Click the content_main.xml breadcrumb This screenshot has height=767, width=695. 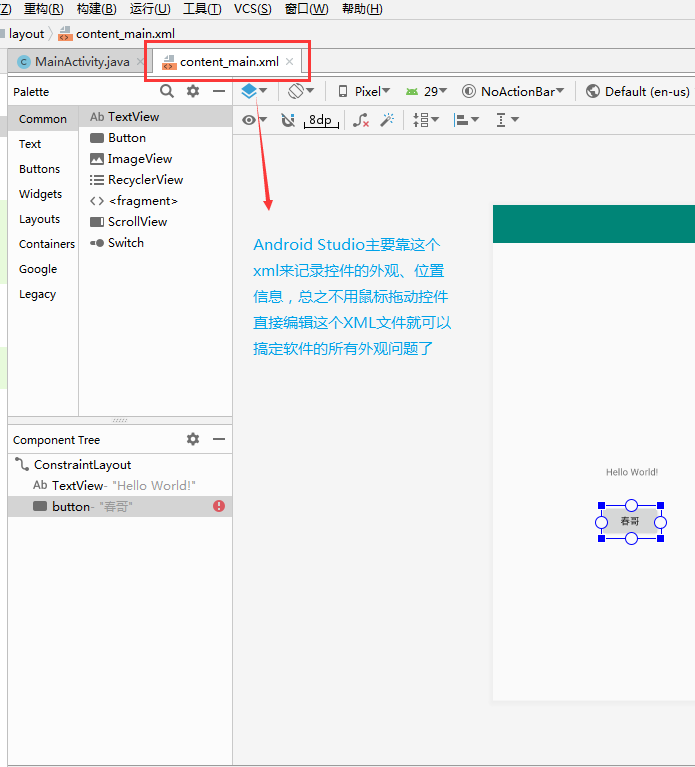point(116,34)
